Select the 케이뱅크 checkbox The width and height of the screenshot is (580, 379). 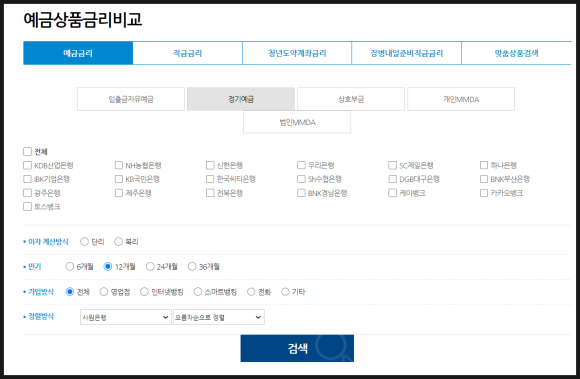[392, 193]
